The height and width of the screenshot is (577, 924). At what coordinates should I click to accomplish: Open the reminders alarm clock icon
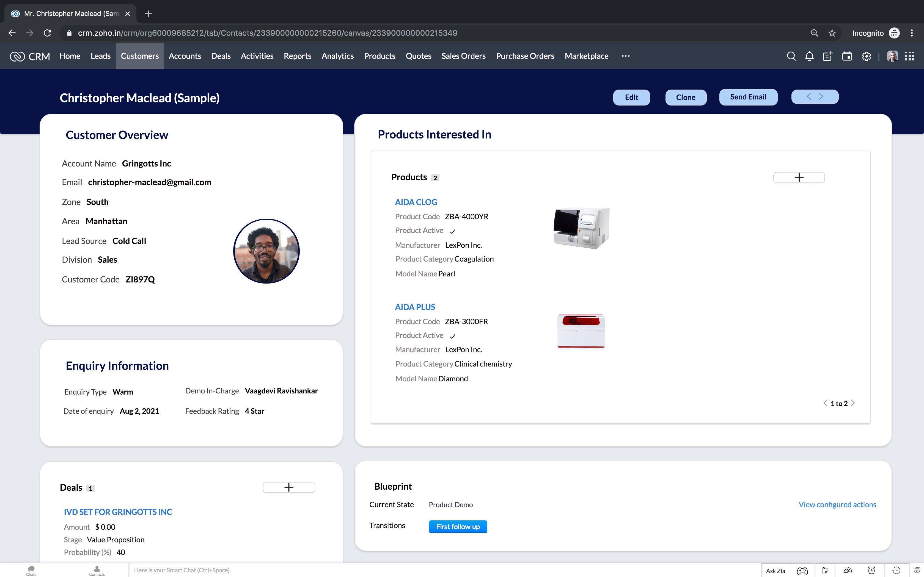[x=871, y=570]
